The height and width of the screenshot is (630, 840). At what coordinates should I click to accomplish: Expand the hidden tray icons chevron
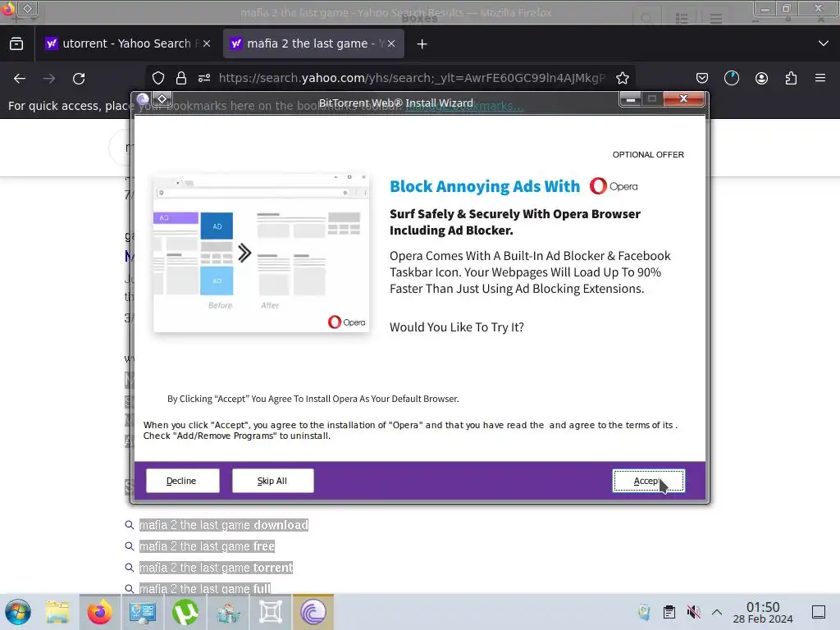click(x=717, y=612)
